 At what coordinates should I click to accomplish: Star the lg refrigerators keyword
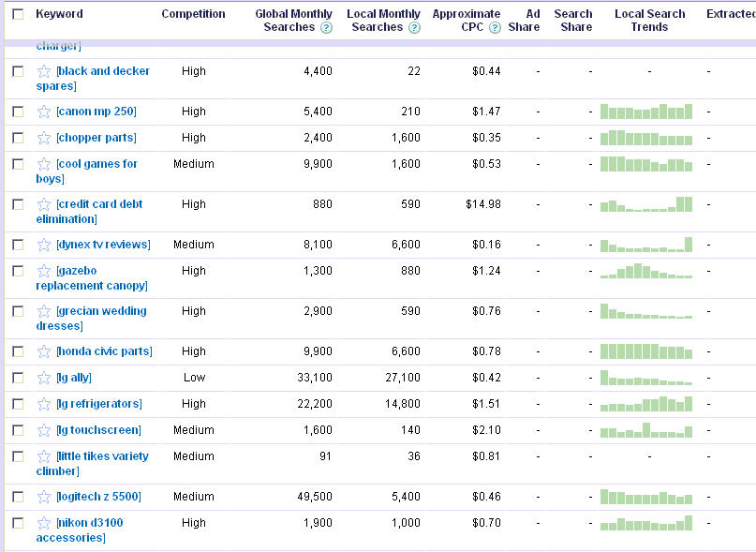pos(44,404)
